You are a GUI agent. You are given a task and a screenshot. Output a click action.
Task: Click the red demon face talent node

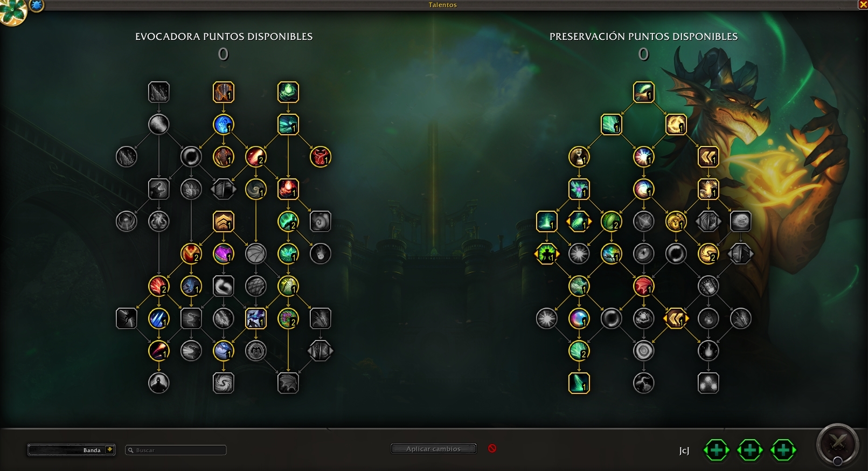click(320, 157)
